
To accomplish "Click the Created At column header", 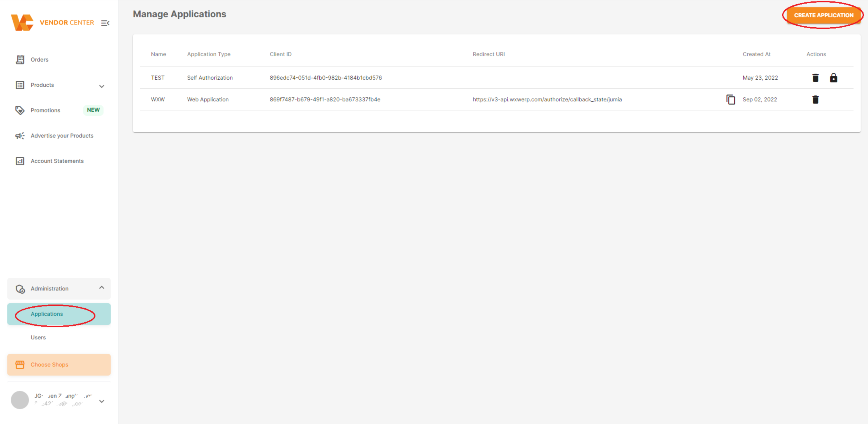I will [756, 54].
